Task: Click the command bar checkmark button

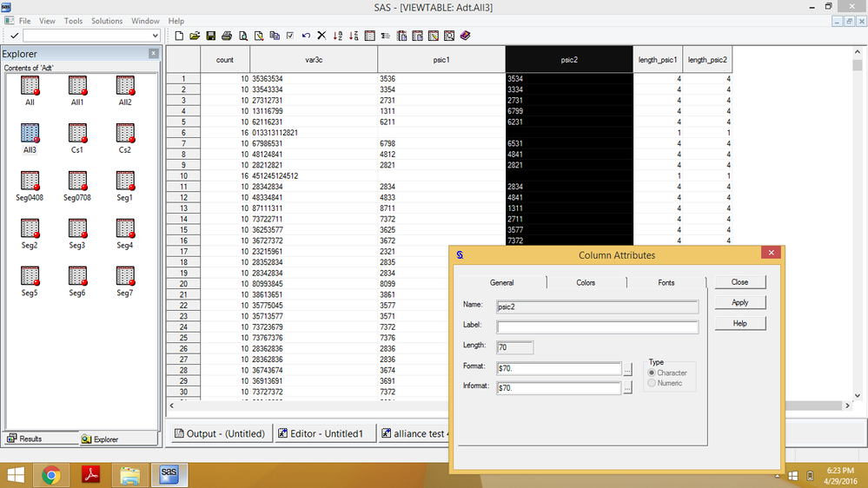Action: [15, 36]
